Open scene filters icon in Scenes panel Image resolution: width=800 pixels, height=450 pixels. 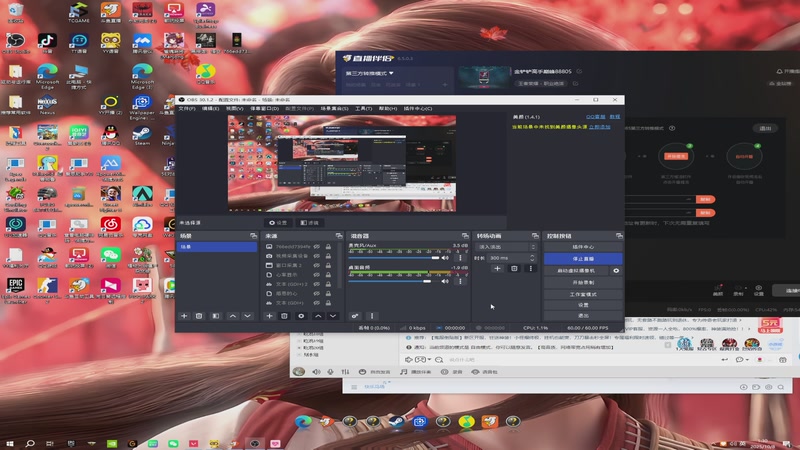[216, 316]
